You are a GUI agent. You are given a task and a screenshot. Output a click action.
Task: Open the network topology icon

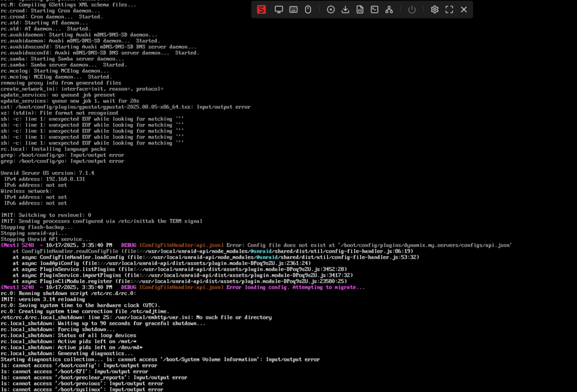pyautogui.click(x=389, y=10)
